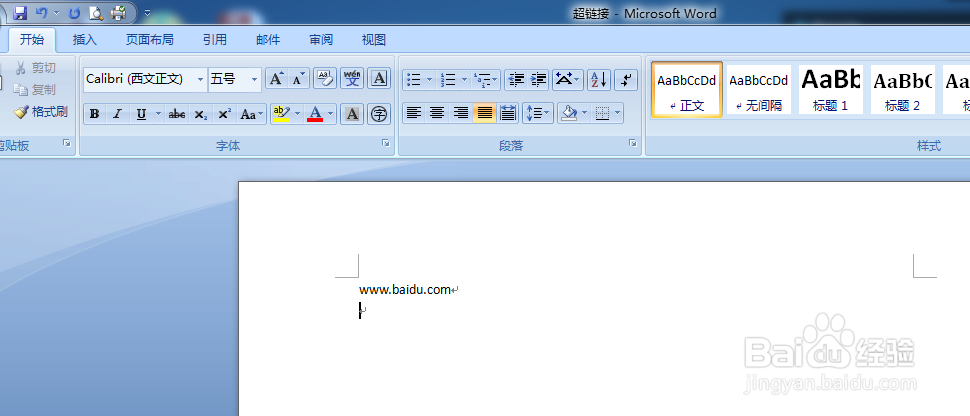
Task: Activate the 格式刷 format painter
Action: click(x=41, y=112)
